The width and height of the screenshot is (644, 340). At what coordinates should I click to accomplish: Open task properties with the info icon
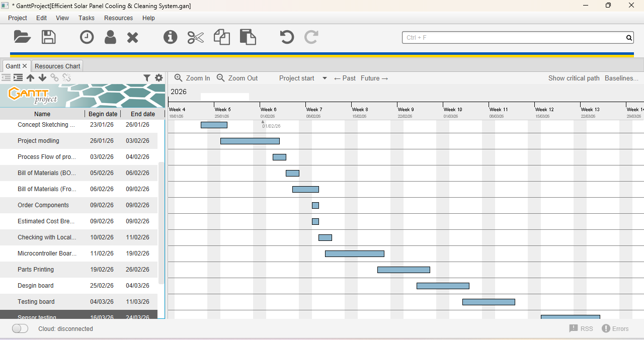(171, 37)
